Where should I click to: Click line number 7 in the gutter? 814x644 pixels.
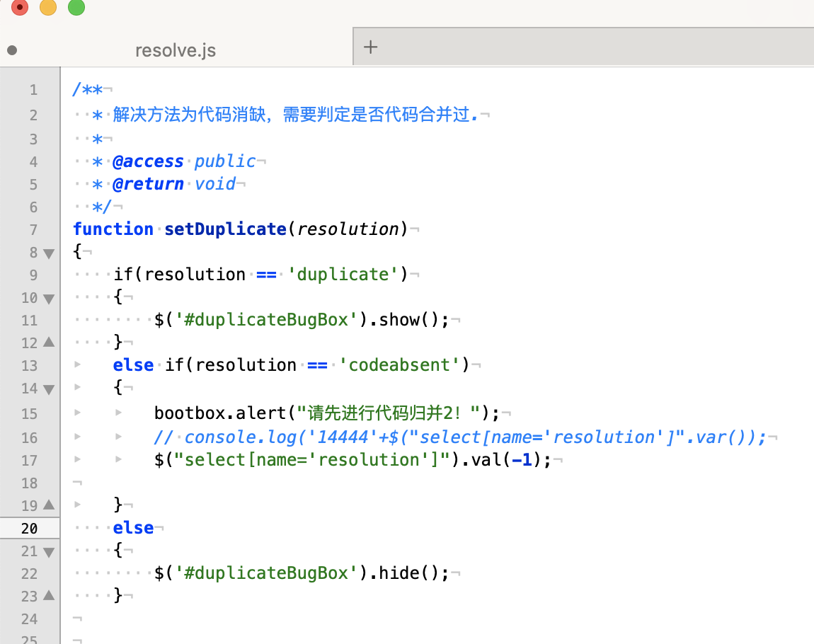[x=33, y=230]
